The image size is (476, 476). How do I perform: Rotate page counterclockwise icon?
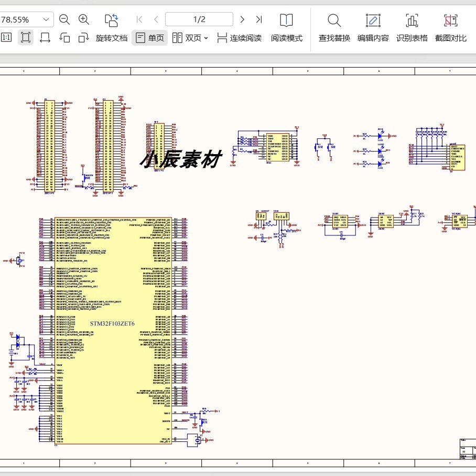pos(64,38)
